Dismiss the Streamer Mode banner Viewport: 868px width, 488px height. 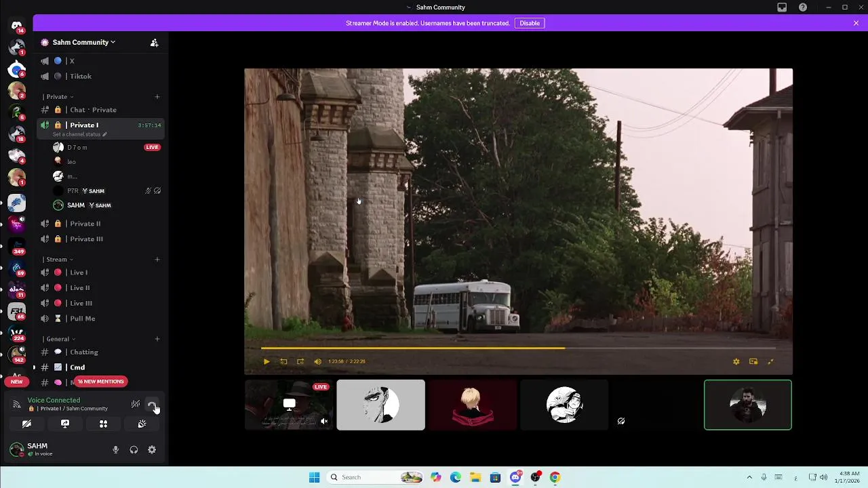point(856,23)
